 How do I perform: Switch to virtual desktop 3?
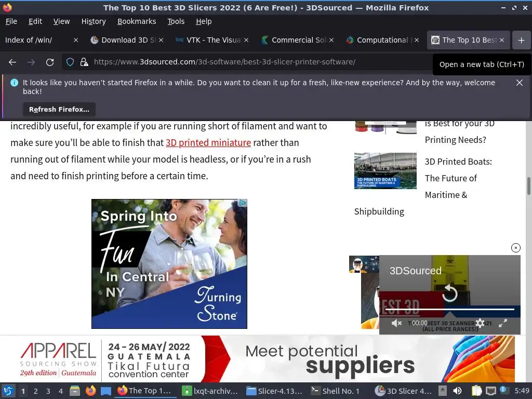[x=48, y=391]
